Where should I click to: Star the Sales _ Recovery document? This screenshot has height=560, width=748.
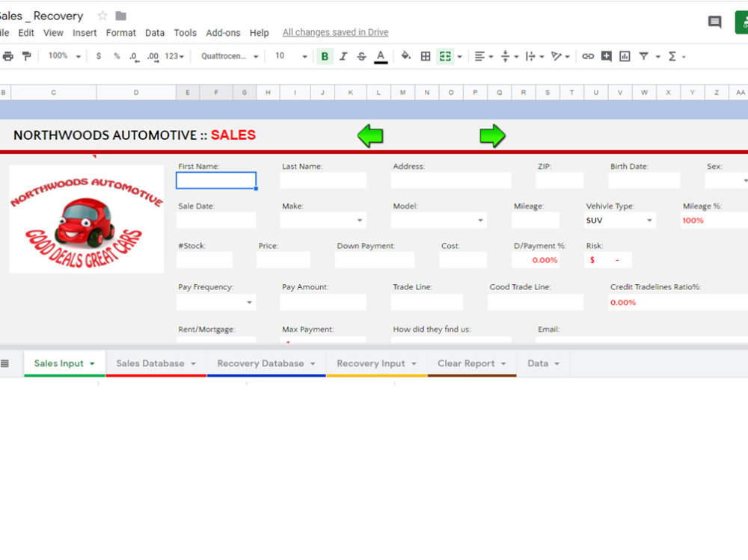[102, 16]
